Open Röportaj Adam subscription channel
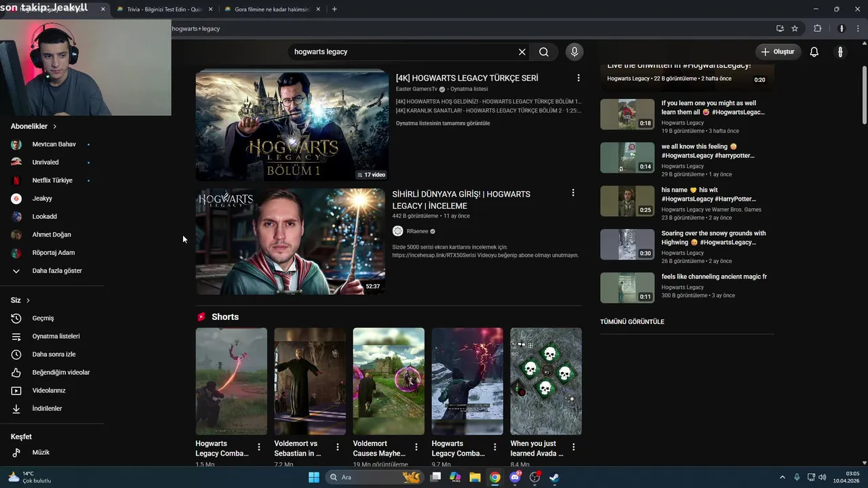This screenshot has width=868, height=488. (52, 253)
